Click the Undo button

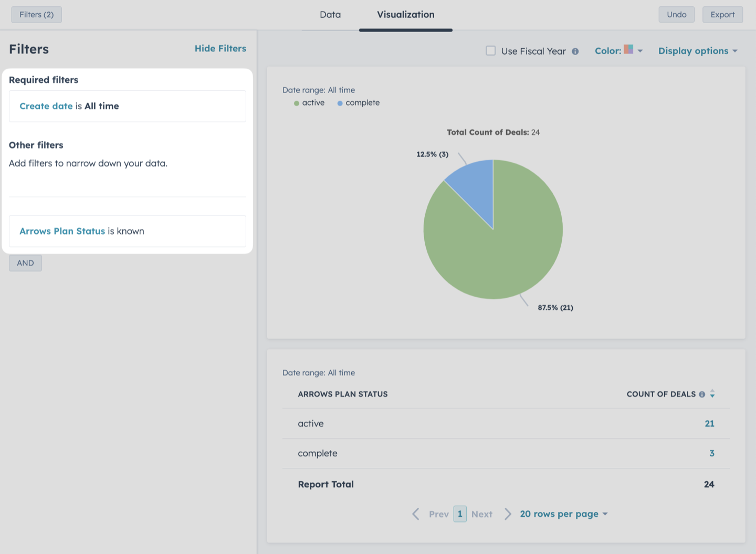[x=677, y=15]
